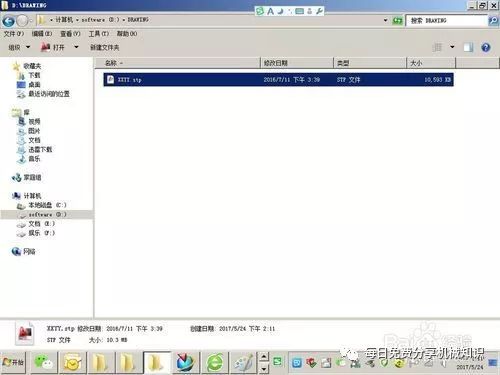The width and height of the screenshot is (500, 375).
Task: Open Explorer help question-mark icon
Action: (486, 47)
